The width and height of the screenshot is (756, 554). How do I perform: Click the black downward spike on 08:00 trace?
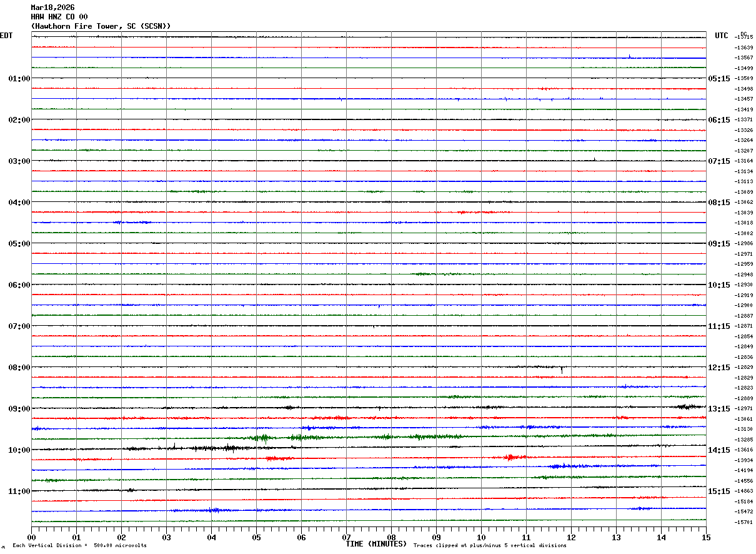[562, 370]
